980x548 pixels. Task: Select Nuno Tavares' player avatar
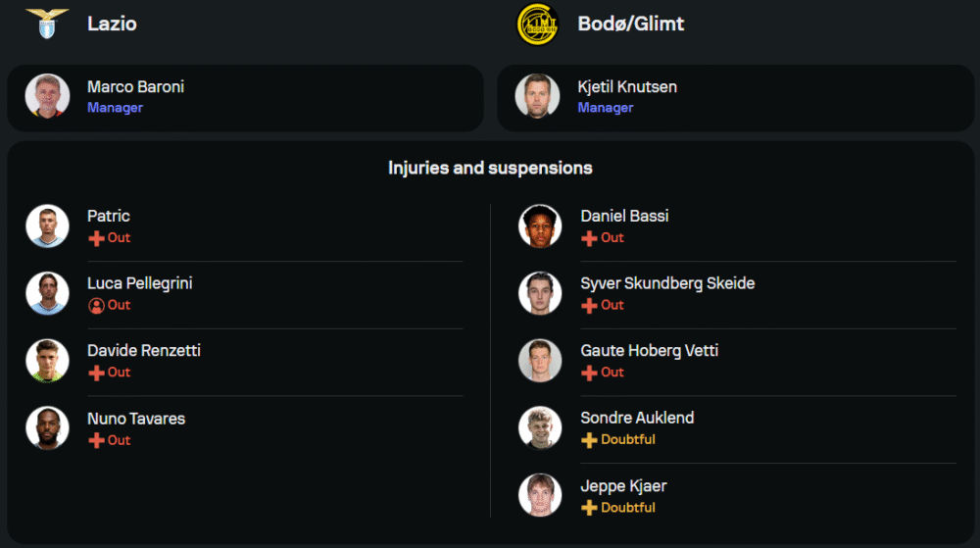click(x=47, y=428)
